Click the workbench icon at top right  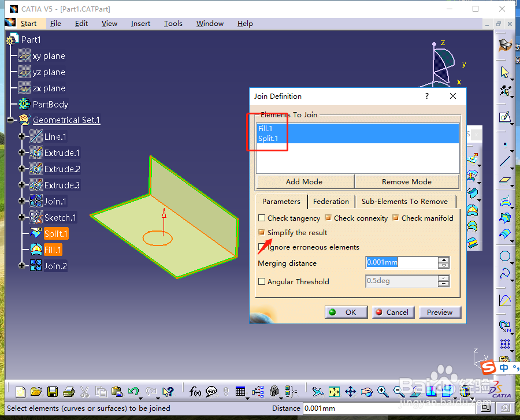[x=505, y=44]
